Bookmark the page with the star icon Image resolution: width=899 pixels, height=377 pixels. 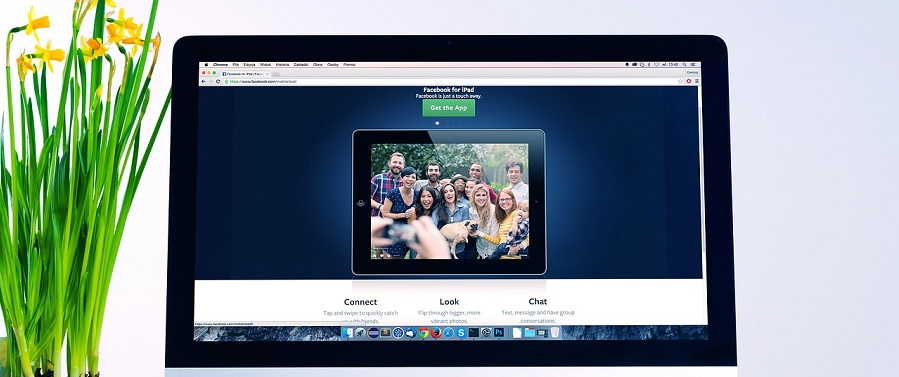point(680,81)
